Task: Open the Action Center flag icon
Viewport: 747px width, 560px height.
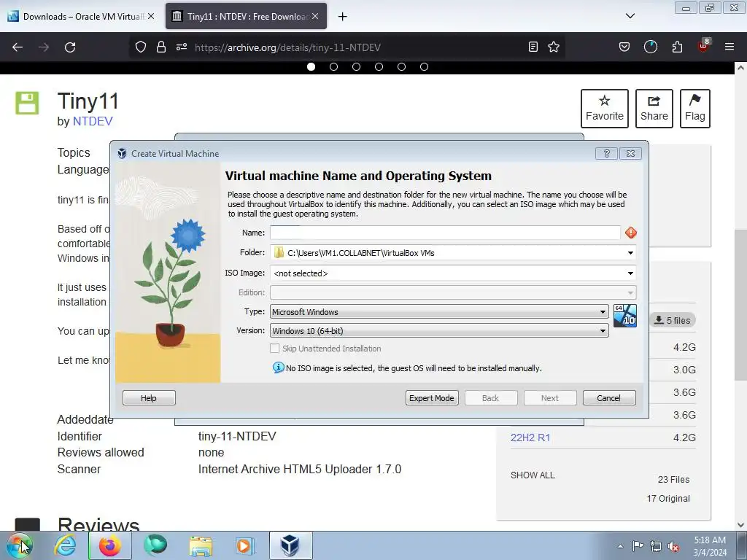Action: tap(638, 546)
